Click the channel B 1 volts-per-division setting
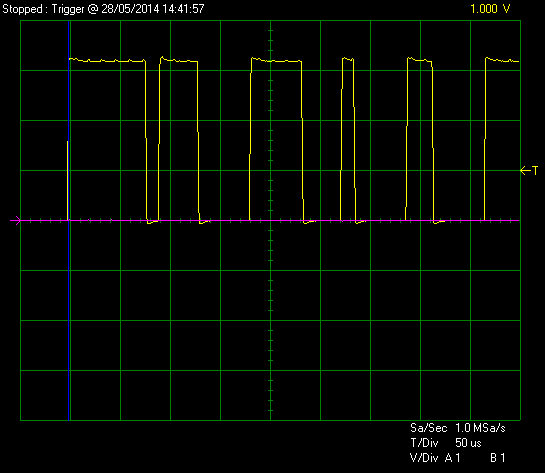 coord(497,458)
